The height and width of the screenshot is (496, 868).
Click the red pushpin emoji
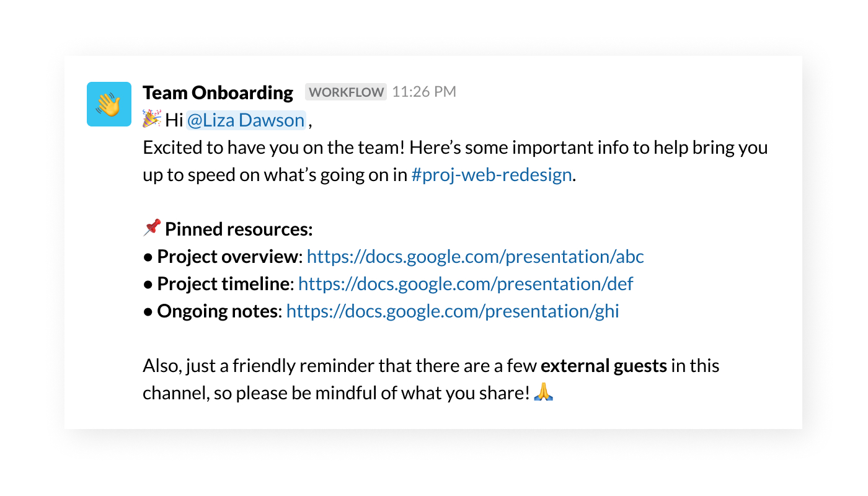pos(151,229)
